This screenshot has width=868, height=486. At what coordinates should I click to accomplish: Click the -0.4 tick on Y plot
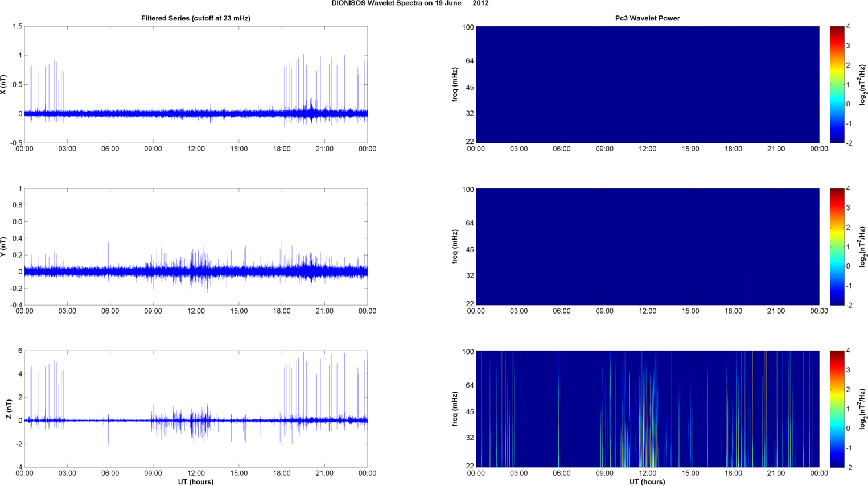(x=15, y=305)
